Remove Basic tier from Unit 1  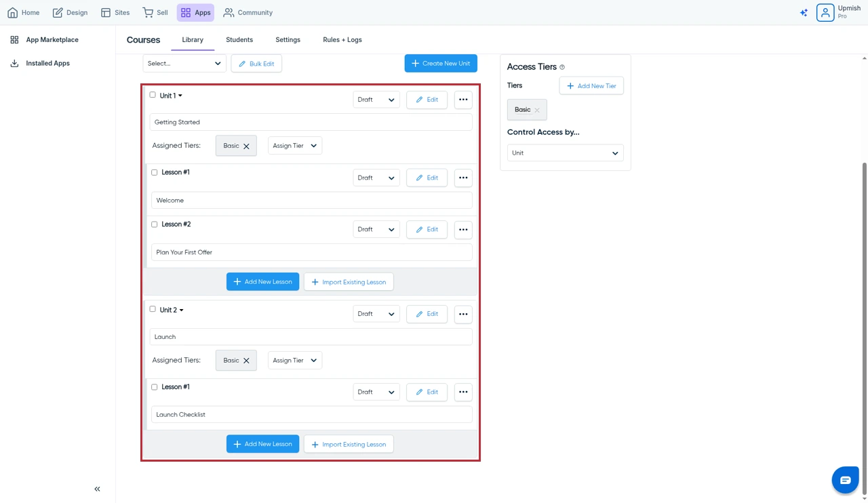[246, 146]
